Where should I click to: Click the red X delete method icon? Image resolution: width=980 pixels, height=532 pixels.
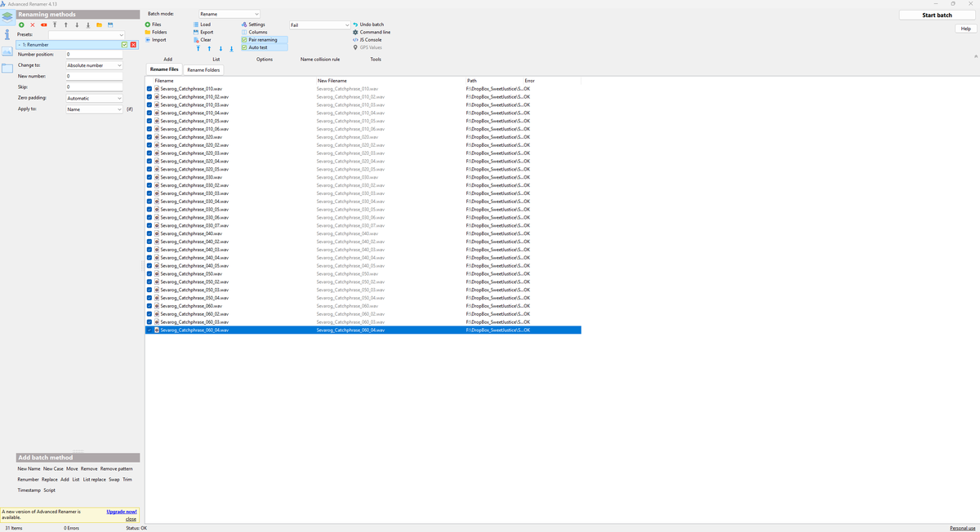[x=33, y=24]
